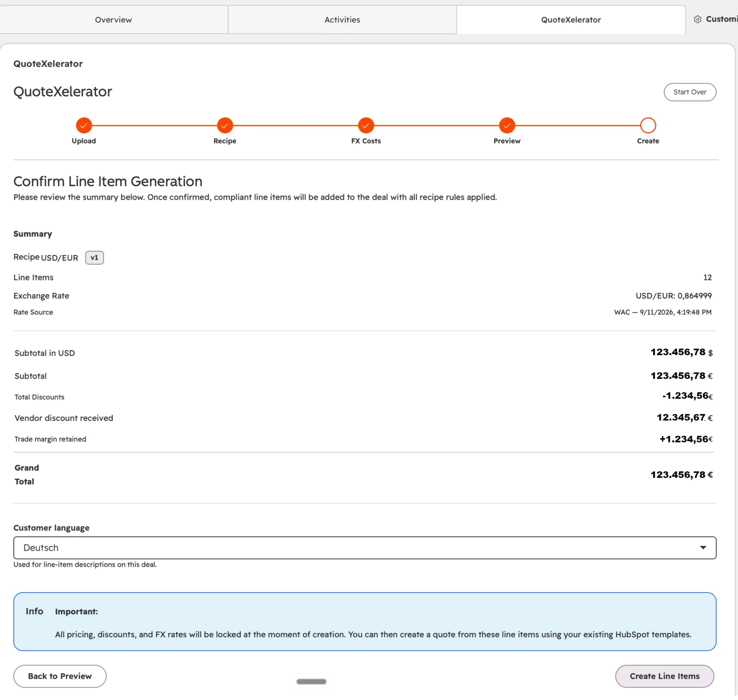Click the Preview step checkmark icon
Screen dimensions: 738x700
[507, 125]
